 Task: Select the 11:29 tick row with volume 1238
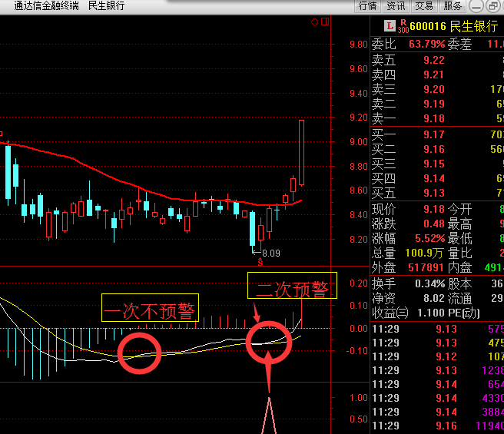(x=438, y=370)
